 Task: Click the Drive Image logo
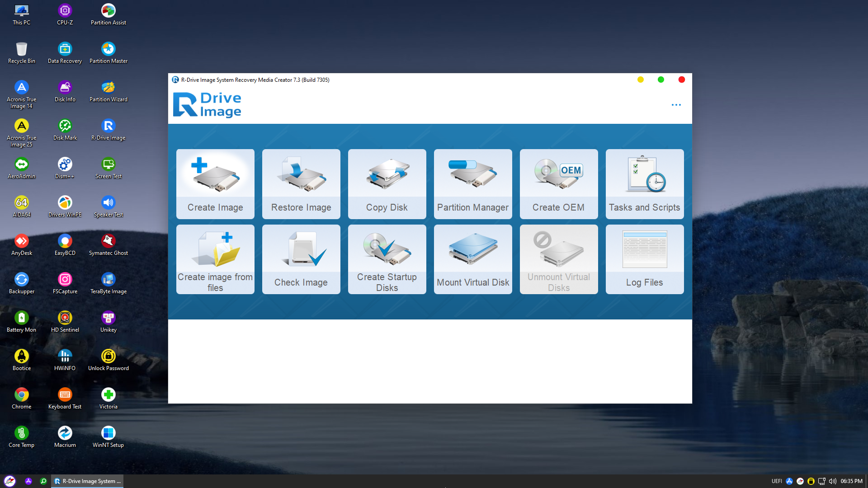coord(208,105)
